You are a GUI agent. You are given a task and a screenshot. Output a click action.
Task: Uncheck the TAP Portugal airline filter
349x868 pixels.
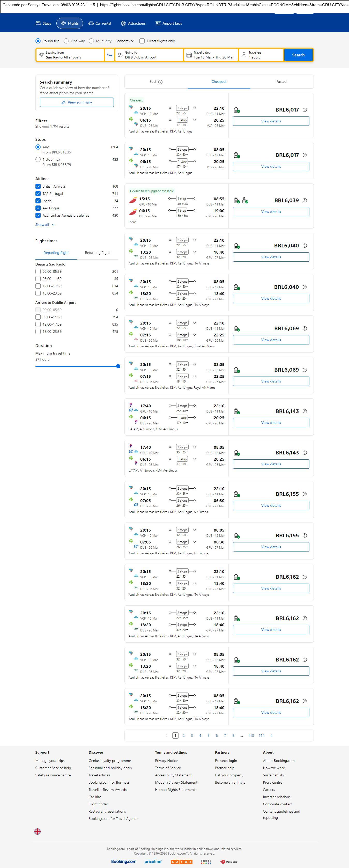click(38, 193)
